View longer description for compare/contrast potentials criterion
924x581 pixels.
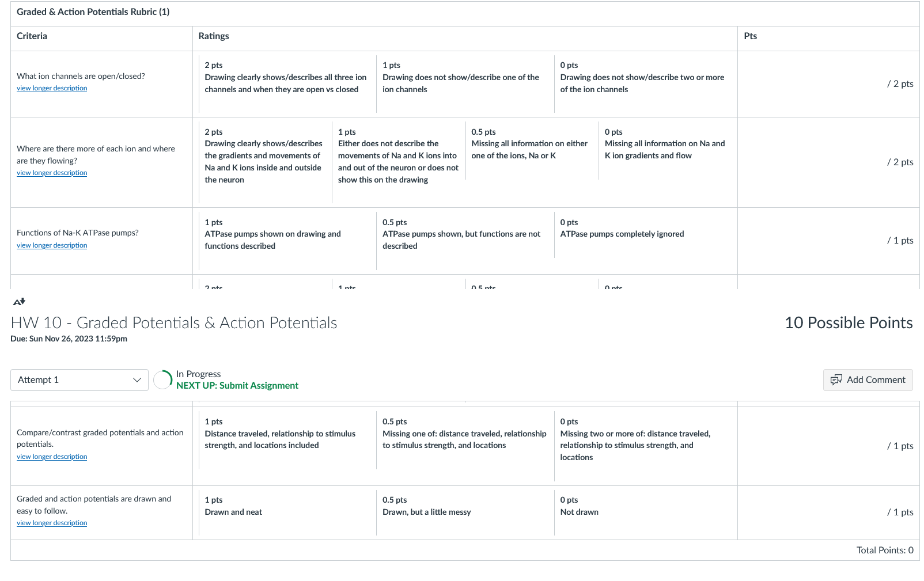pos(52,457)
